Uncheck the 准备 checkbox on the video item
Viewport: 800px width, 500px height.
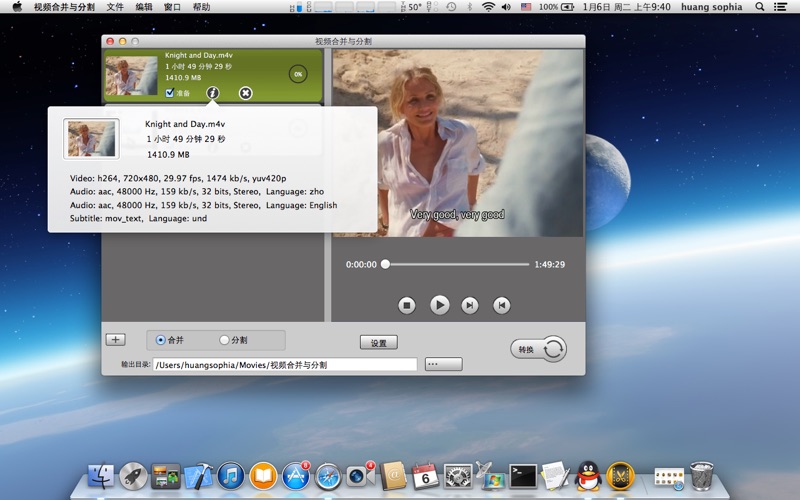(170, 92)
